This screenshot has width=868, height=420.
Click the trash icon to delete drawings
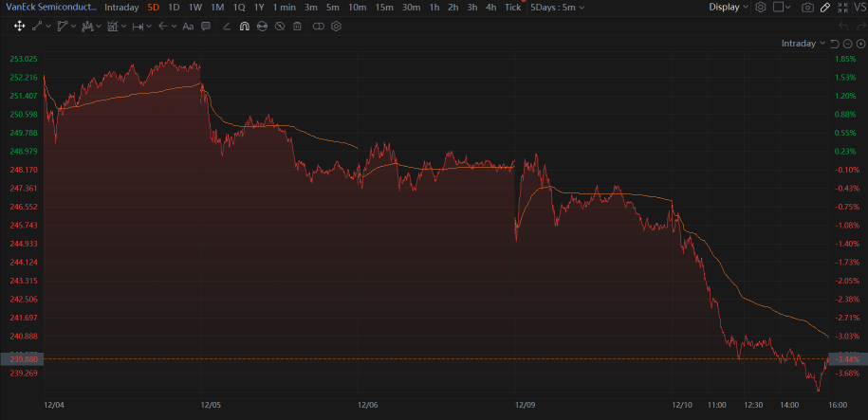click(x=297, y=26)
